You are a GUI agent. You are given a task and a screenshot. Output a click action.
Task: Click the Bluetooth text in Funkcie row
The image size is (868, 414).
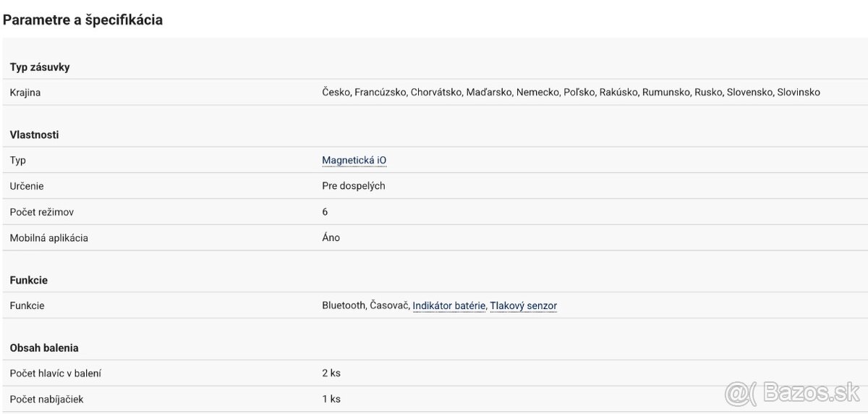click(344, 305)
